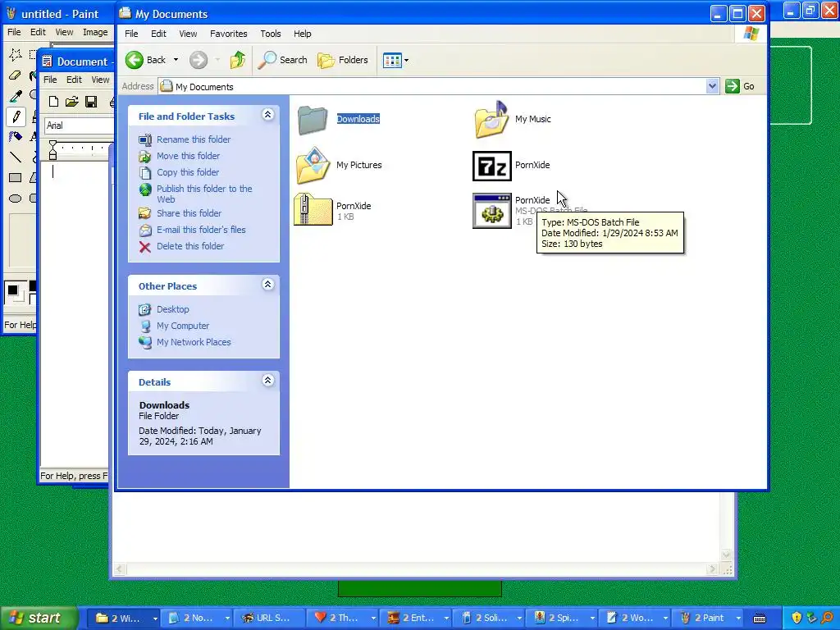Collapse the Details panel
The width and height of the screenshot is (840, 630).
pyautogui.click(x=268, y=381)
